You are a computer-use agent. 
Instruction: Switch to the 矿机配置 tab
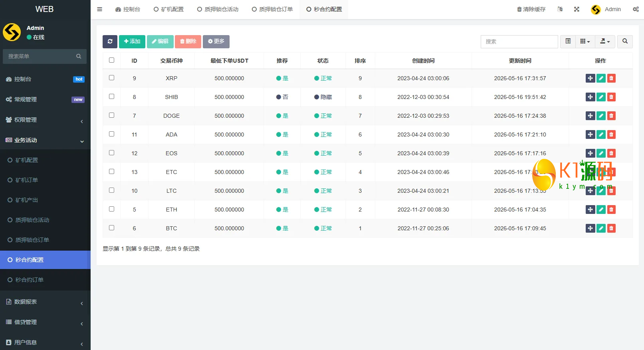(x=168, y=9)
